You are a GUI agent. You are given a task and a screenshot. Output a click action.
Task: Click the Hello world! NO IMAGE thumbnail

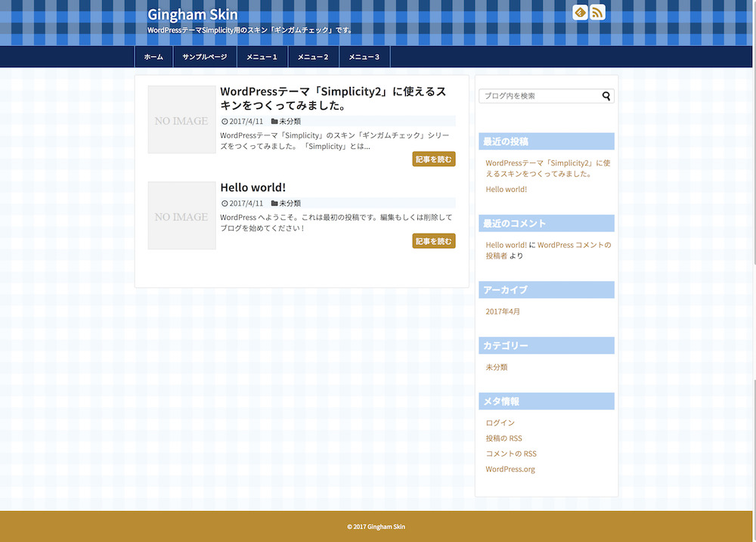point(181,215)
